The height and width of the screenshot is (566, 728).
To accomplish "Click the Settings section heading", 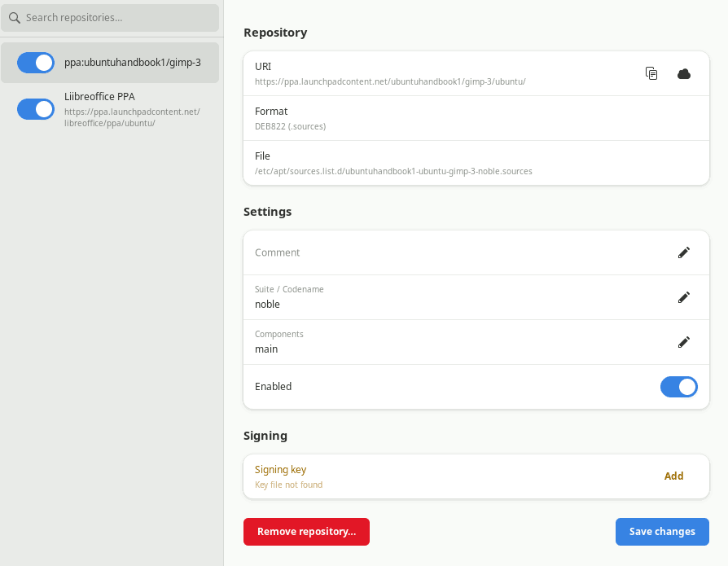I will pyautogui.click(x=267, y=212).
